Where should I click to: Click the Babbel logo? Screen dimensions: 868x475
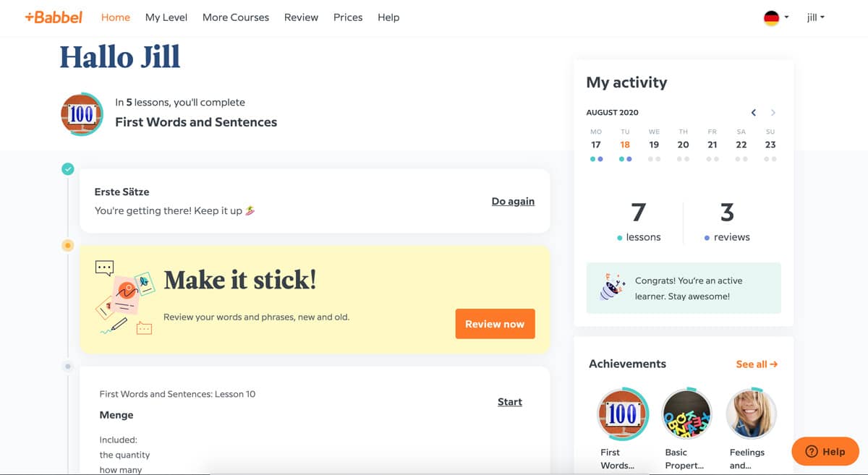click(54, 17)
